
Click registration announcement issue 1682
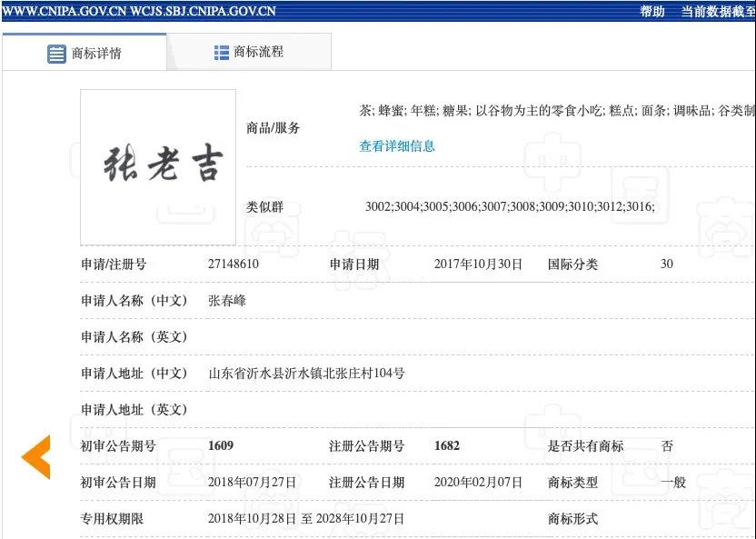[447, 446]
